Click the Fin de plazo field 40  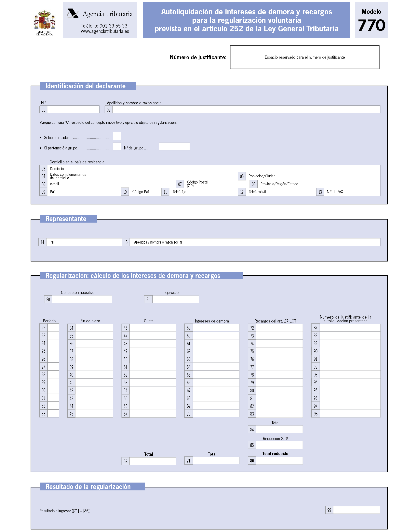pos(94,375)
